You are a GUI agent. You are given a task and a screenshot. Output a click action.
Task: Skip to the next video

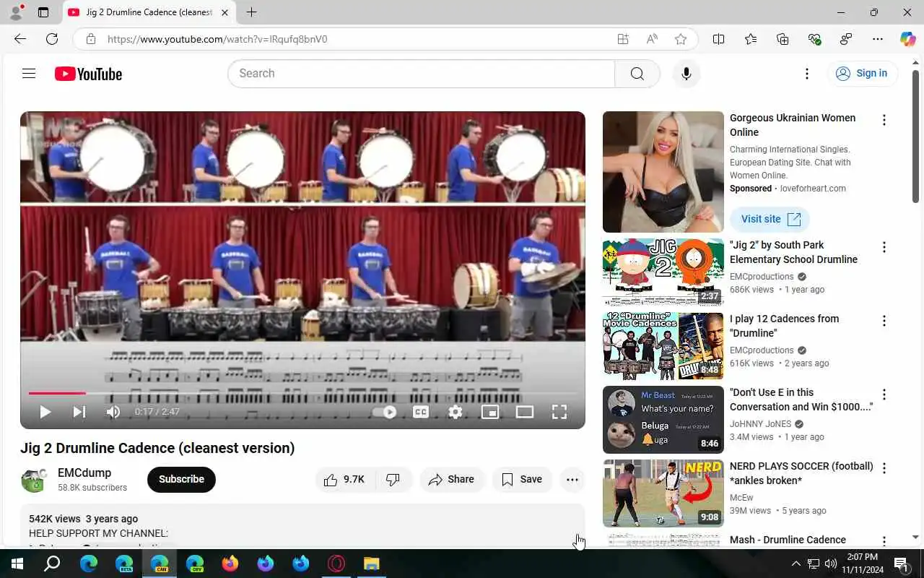coord(79,412)
